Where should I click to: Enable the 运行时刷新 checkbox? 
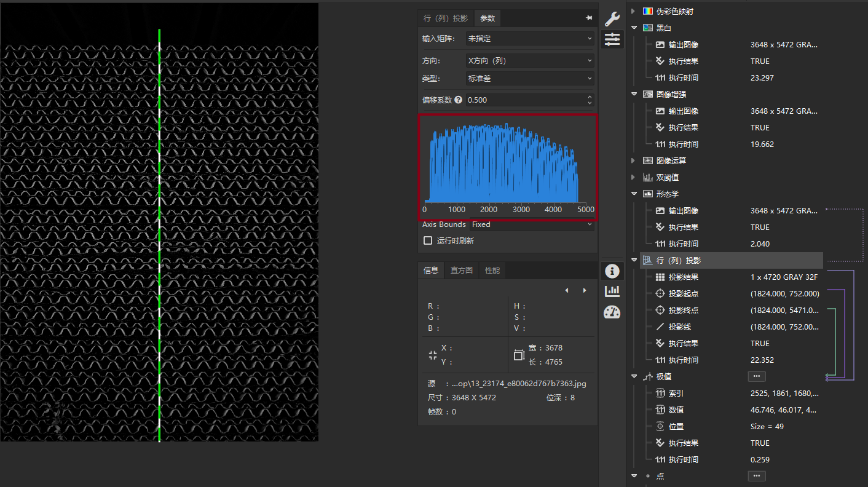[428, 241]
